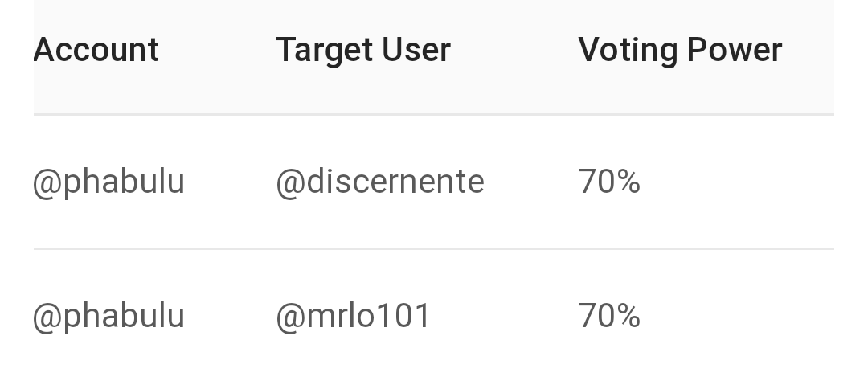
Task: Tap the account name beside @discernente
Action: tap(108, 182)
